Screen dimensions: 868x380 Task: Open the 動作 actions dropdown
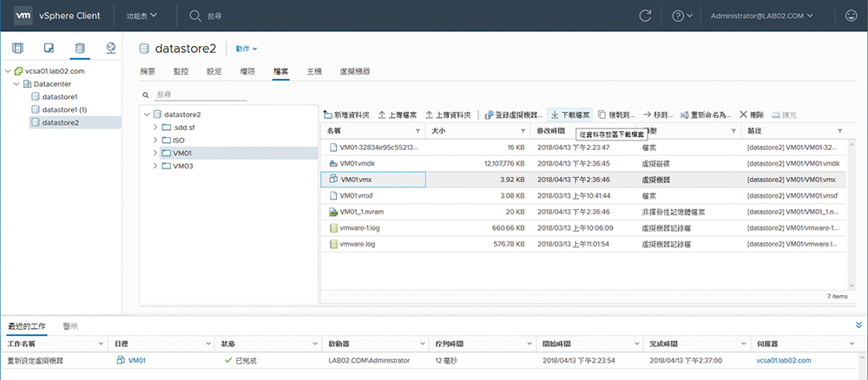coord(247,49)
